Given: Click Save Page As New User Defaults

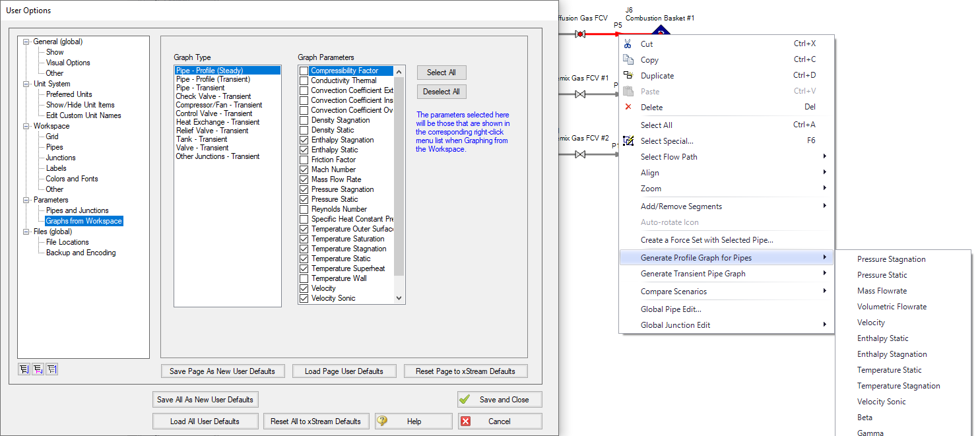Looking at the screenshot, I should (222, 371).
